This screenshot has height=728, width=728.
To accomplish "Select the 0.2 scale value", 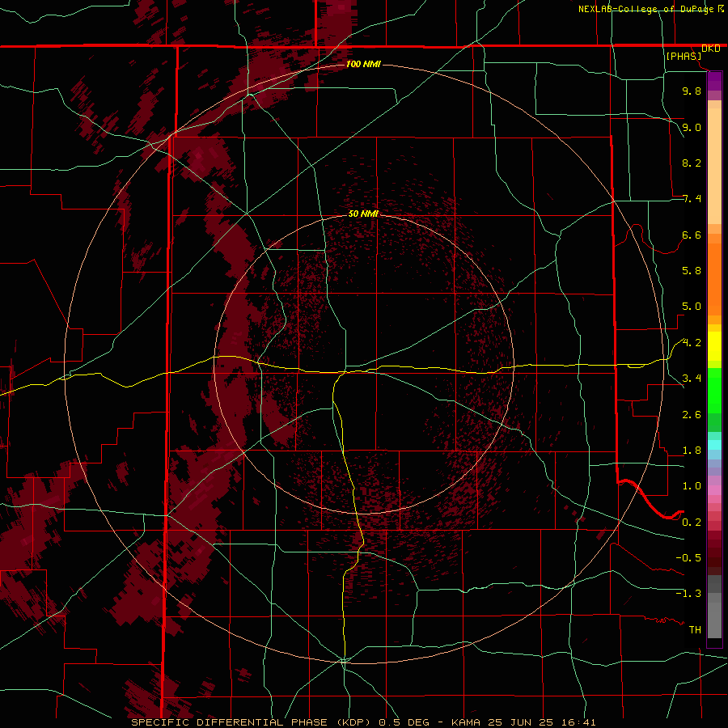I will pos(692,523).
